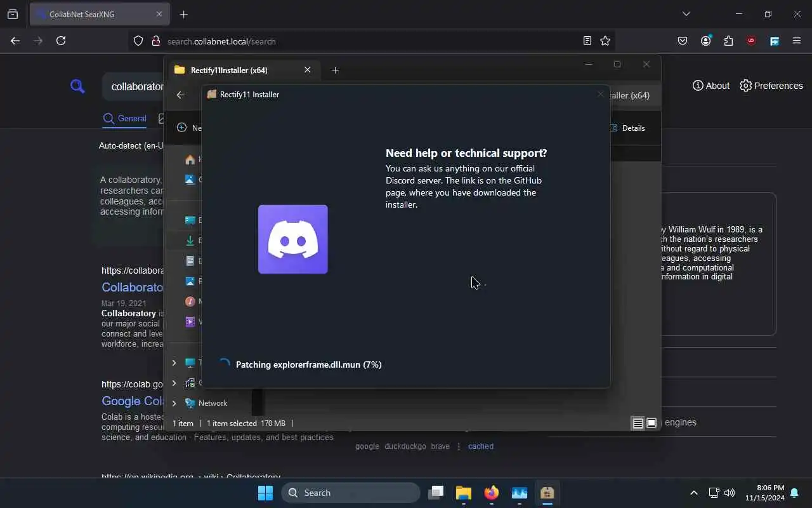Open the Pocket save button
Image resolution: width=812 pixels, height=508 pixels.
pyautogui.click(x=683, y=41)
